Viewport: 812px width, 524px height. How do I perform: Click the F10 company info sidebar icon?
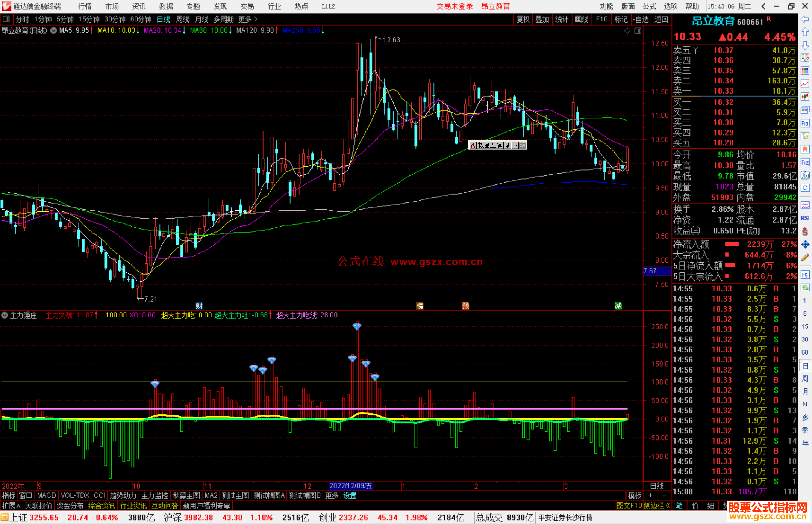(805, 123)
